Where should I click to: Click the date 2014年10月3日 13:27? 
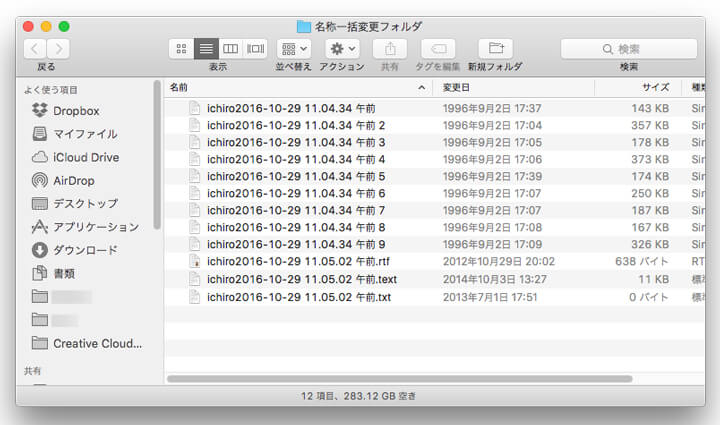[x=495, y=279]
